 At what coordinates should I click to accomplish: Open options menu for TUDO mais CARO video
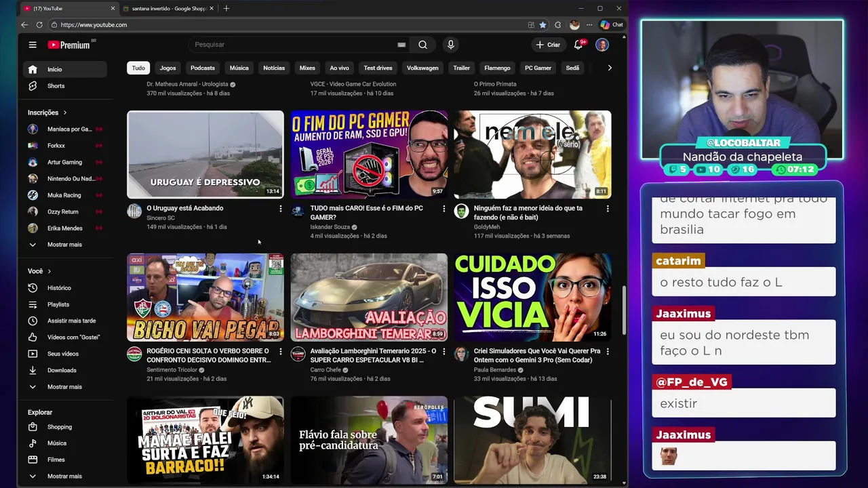(x=444, y=209)
